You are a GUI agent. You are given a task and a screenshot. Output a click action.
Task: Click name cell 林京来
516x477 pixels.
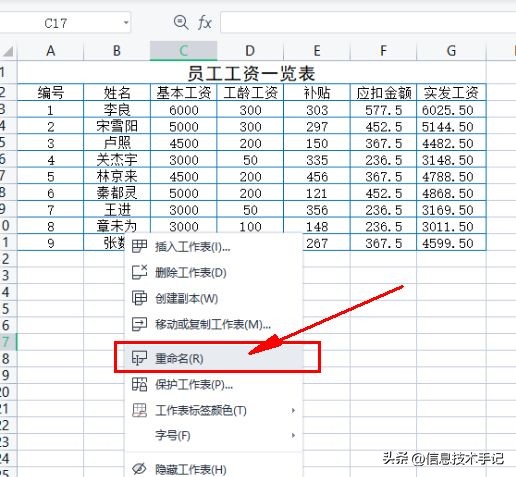click(x=117, y=176)
